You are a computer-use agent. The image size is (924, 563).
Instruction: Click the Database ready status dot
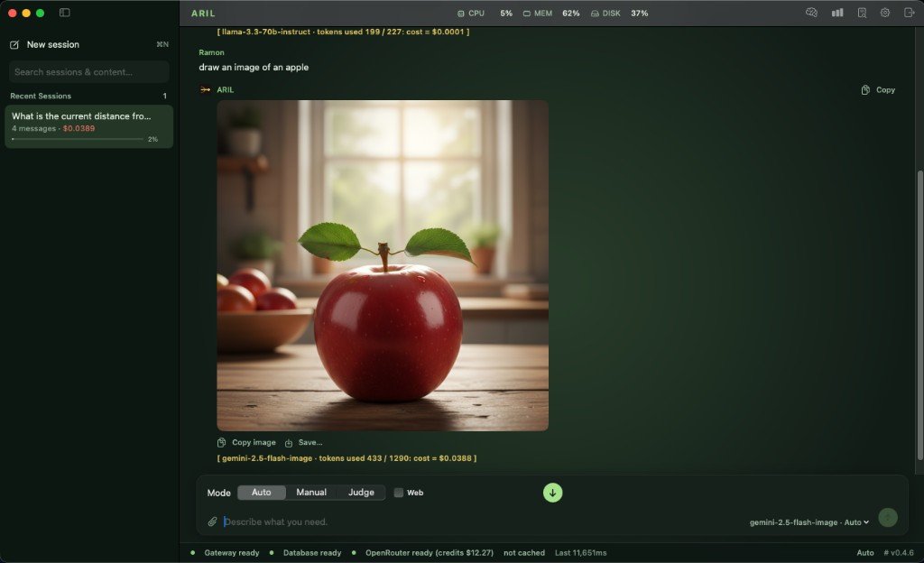[x=271, y=552]
